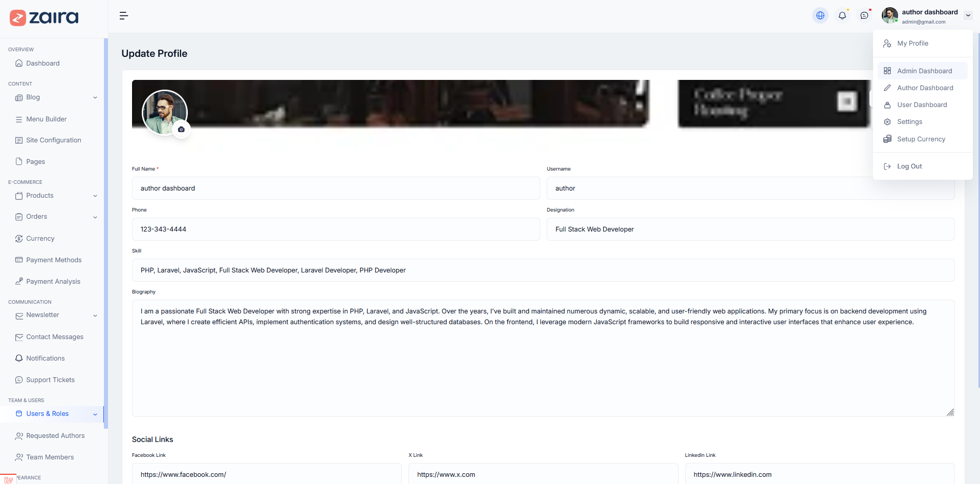Select Admin Dashboard from the user menu
Image resolution: width=980 pixels, height=484 pixels.
coord(924,71)
